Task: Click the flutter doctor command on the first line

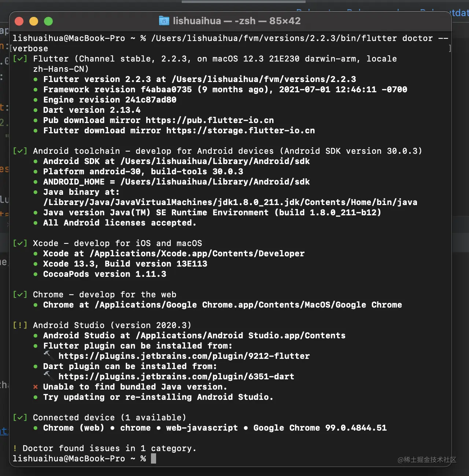Action: pyautogui.click(x=300, y=38)
